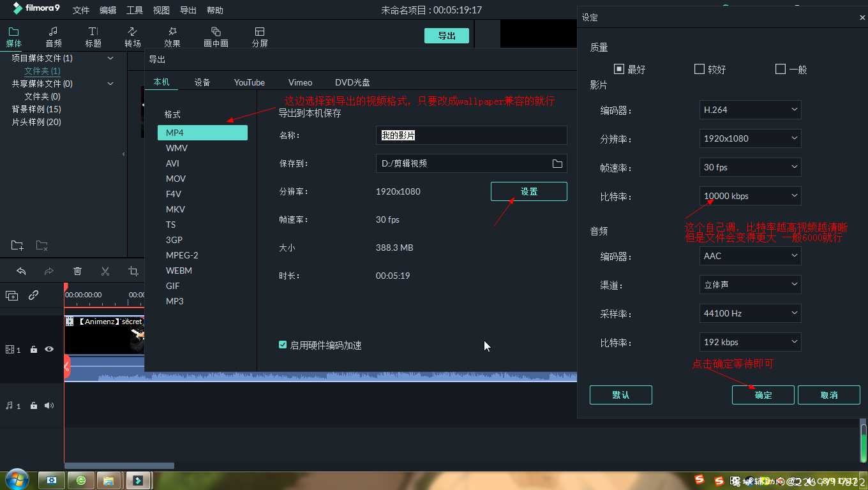Switch to 设备 tab in export dialog
Viewport: 868px width, 490px height.
(x=202, y=82)
